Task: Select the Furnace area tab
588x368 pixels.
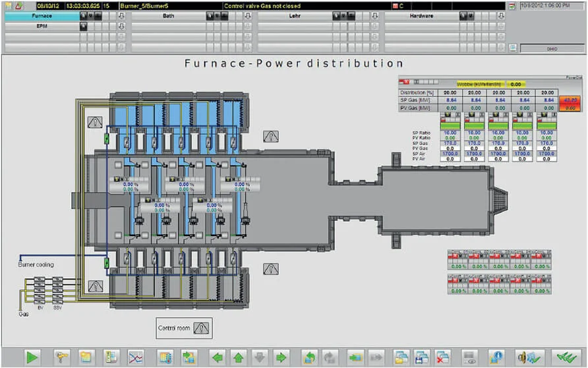Action: (42, 16)
